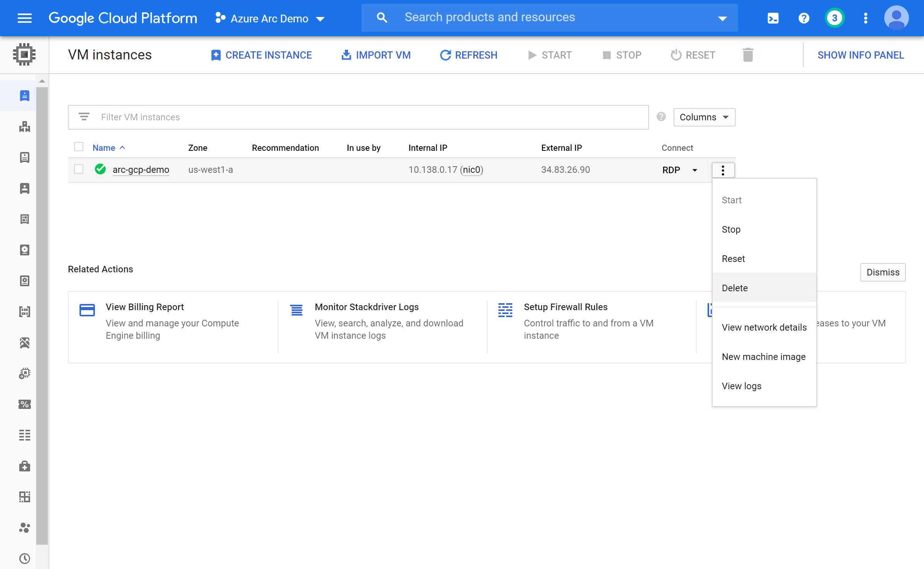This screenshot has height=569, width=924.
Task: Open Snapshots sidebar icon
Action: tap(25, 281)
